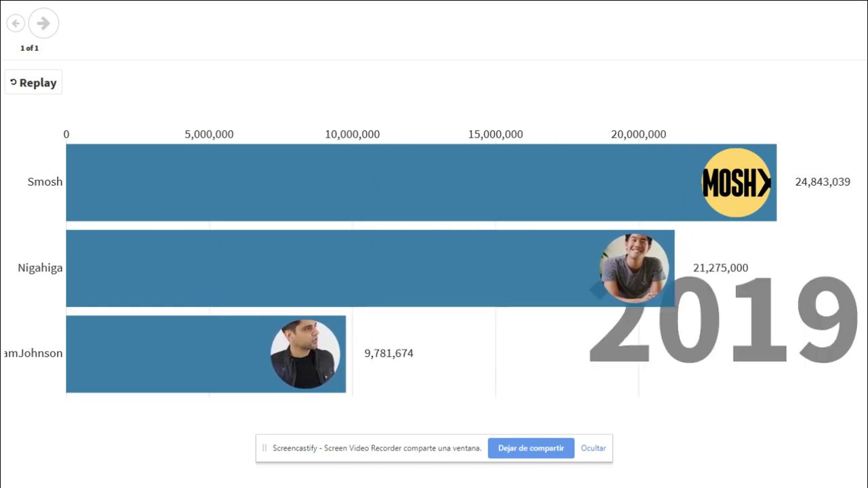Click the Nigahiga bar label

click(x=40, y=268)
